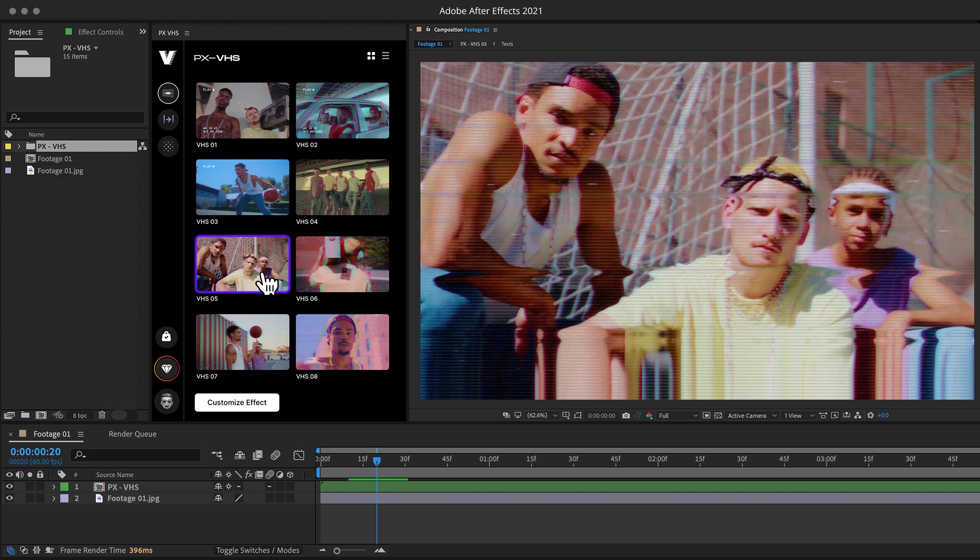Open the Effect Controls tab
Image resolution: width=980 pixels, height=560 pixels.
(100, 32)
